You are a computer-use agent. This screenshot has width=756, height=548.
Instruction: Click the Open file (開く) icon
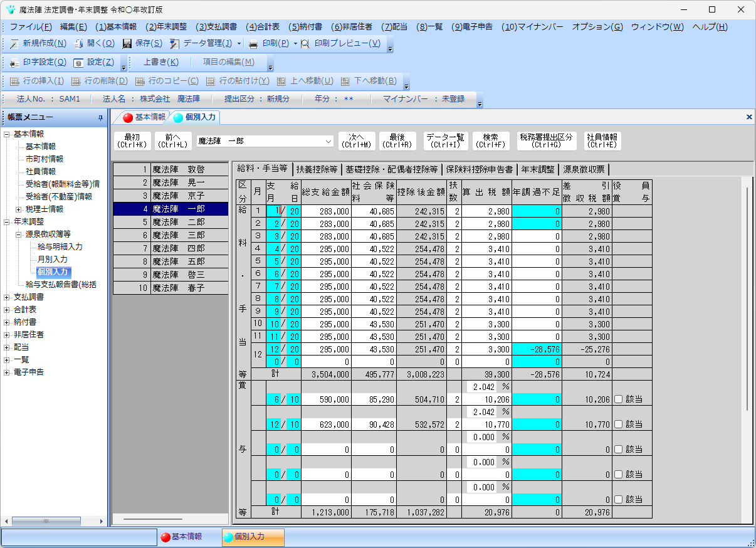79,44
